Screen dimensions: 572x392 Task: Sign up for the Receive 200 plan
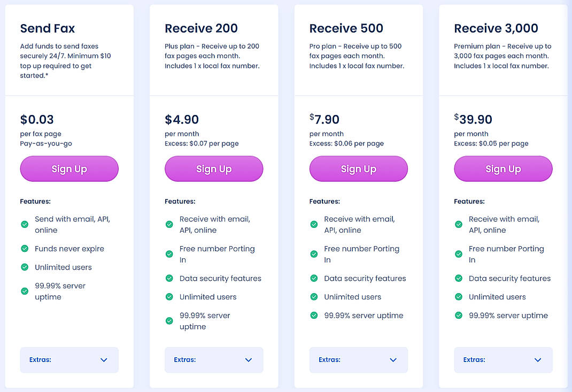pyautogui.click(x=214, y=168)
